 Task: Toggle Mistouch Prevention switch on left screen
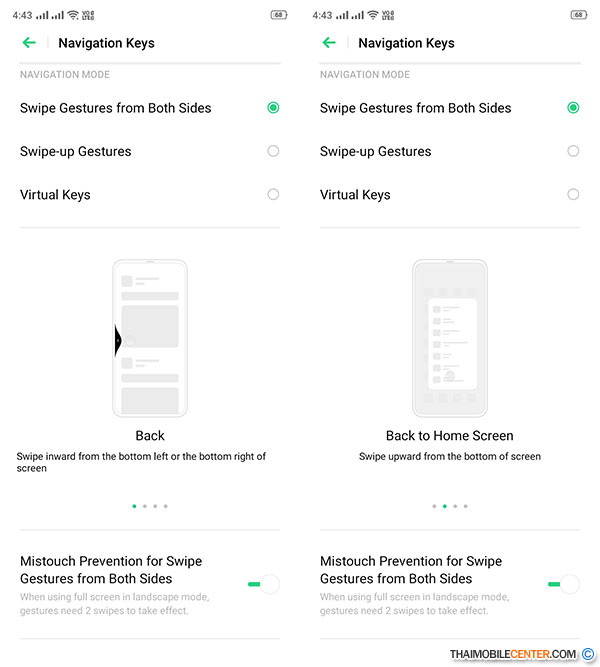(x=264, y=584)
